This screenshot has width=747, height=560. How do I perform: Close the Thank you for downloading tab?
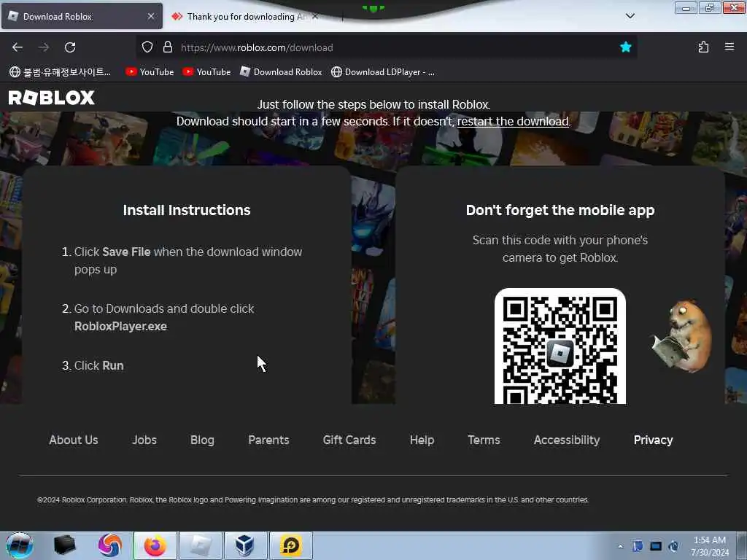(x=315, y=16)
